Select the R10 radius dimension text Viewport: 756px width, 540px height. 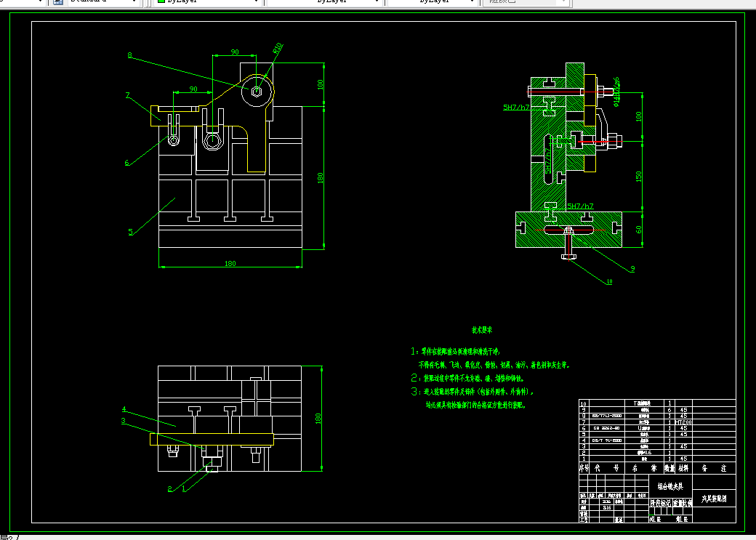pos(277,49)
